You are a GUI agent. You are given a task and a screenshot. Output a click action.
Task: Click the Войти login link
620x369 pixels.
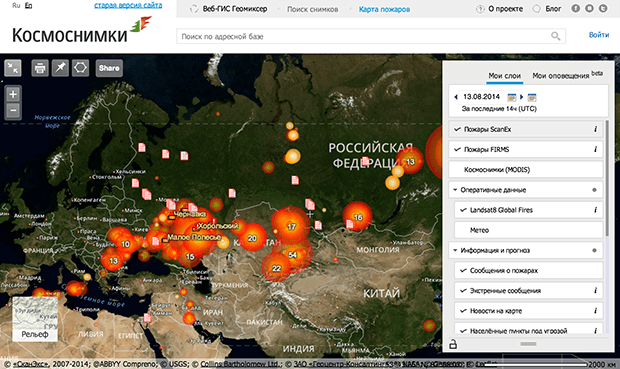click(599, 35)
